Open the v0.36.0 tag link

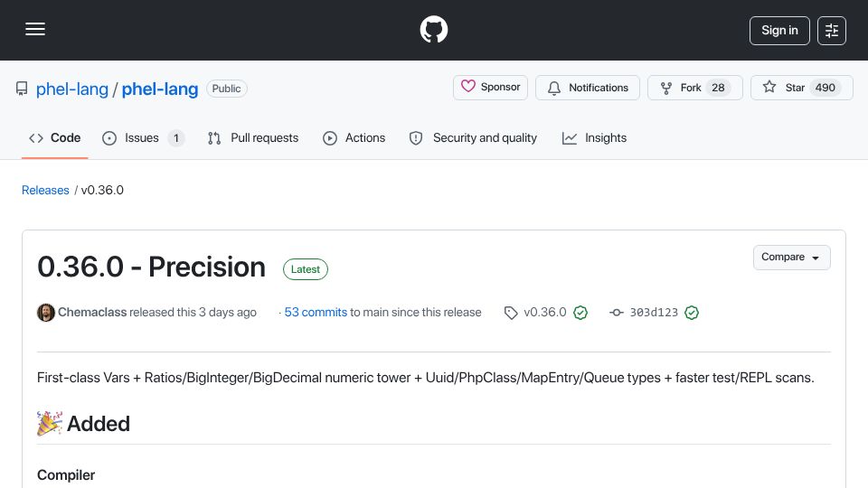[x=544, y=312]
